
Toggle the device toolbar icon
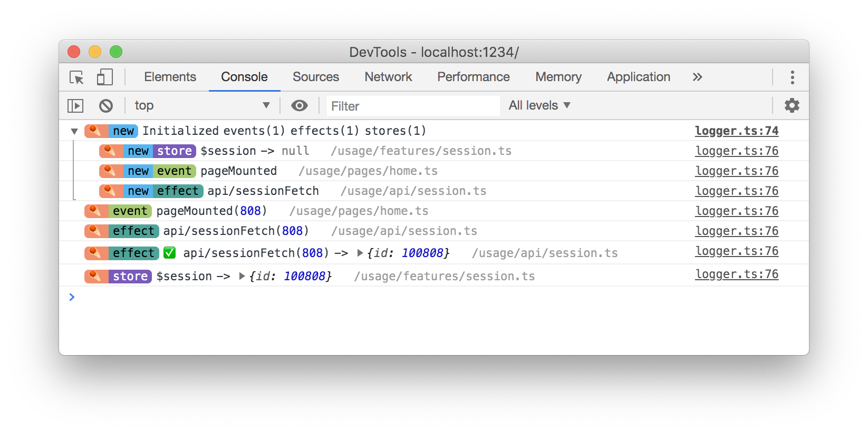[104, 77]
